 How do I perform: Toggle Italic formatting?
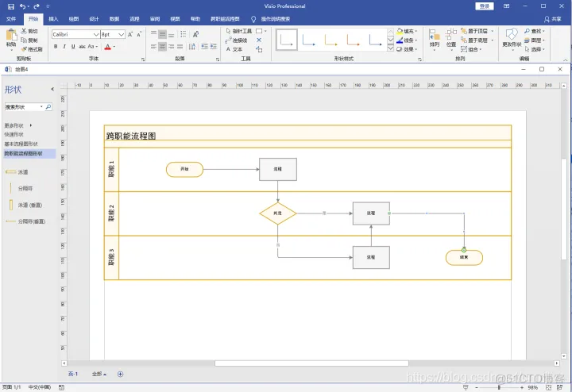64,47
